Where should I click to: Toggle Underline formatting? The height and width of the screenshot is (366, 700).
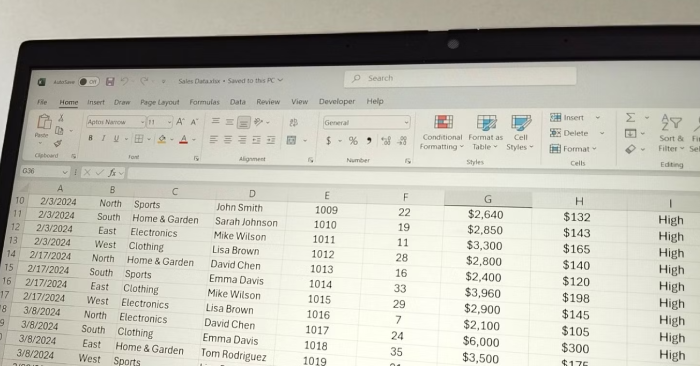(116, 139)
